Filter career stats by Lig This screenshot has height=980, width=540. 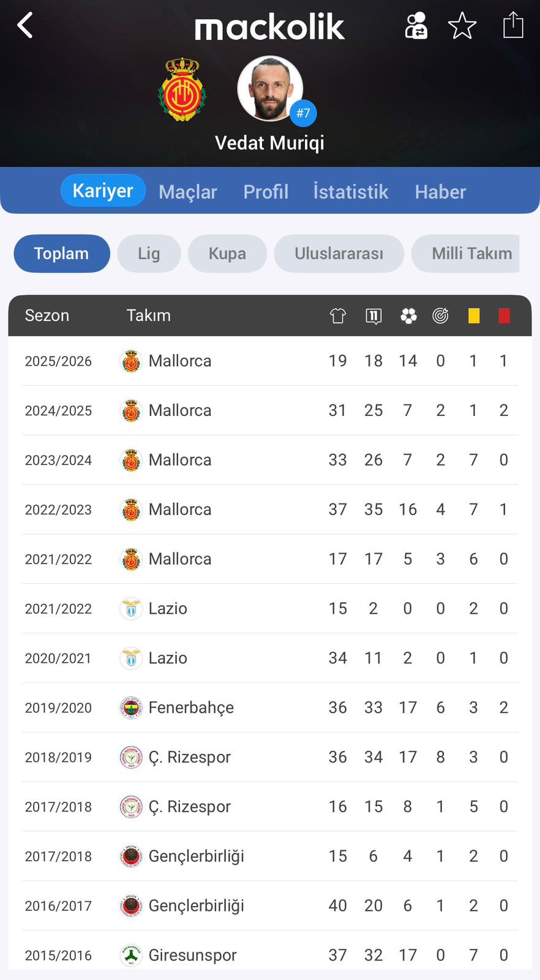[149, 254]
